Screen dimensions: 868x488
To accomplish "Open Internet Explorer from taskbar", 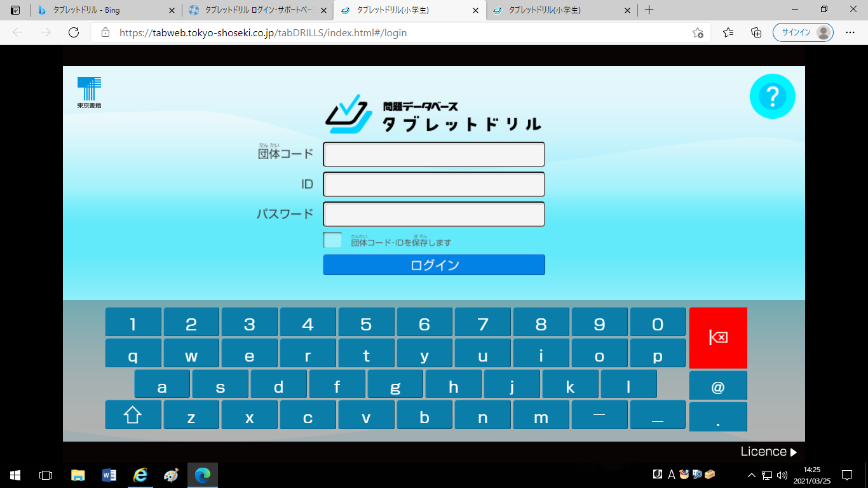I will (140, 475).
